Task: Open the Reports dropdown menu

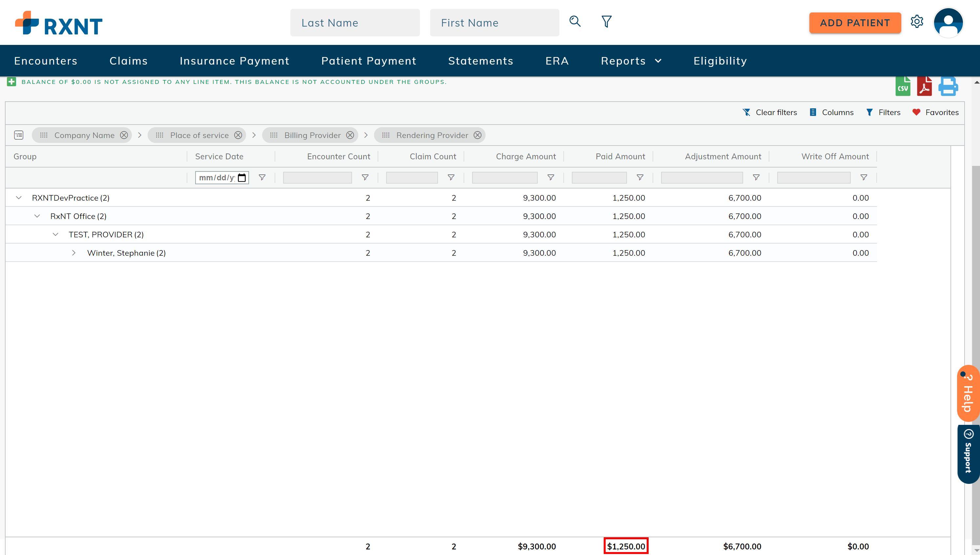Action: (x=631, y=61)
